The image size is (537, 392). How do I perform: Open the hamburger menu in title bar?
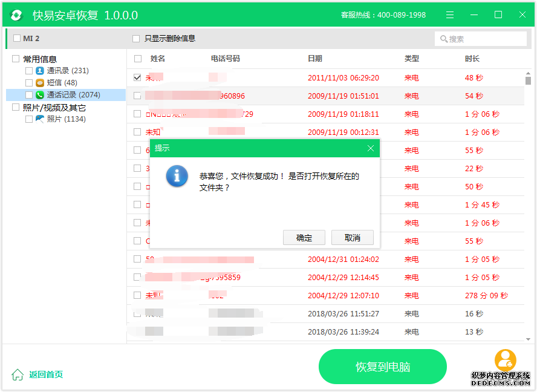tap(450, 15)
